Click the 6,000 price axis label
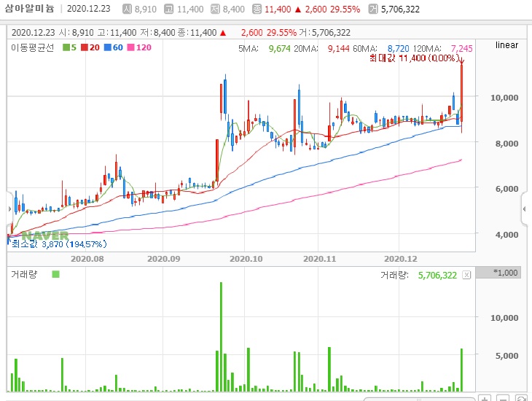The image size is (532, 401). pyautogui.click(x=506, y=189)
